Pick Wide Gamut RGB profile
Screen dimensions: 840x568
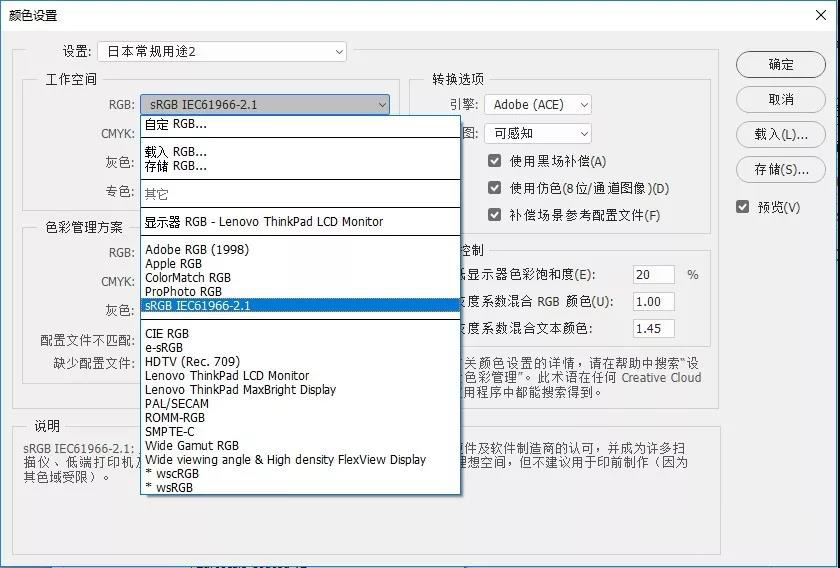coord(192,446)
